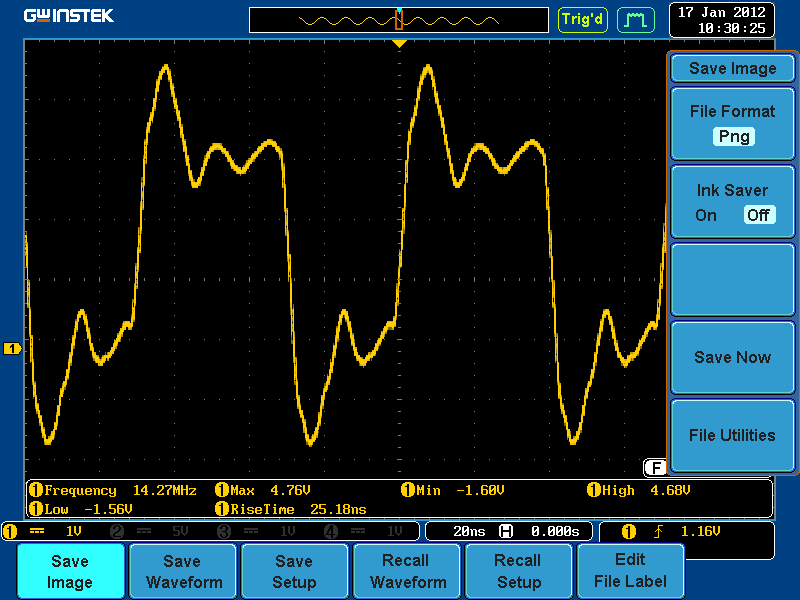Click channel 2 indicator showing 5V
This screenshot has height=600, width=800.
[x=150, y=532]
